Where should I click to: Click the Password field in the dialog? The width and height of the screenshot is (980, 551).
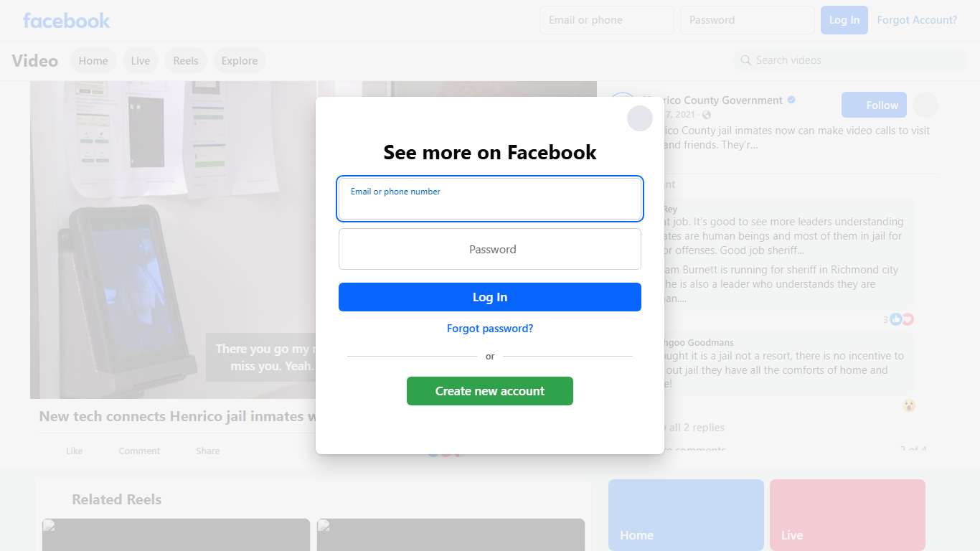pyautogui.click(x=490, y=249)
